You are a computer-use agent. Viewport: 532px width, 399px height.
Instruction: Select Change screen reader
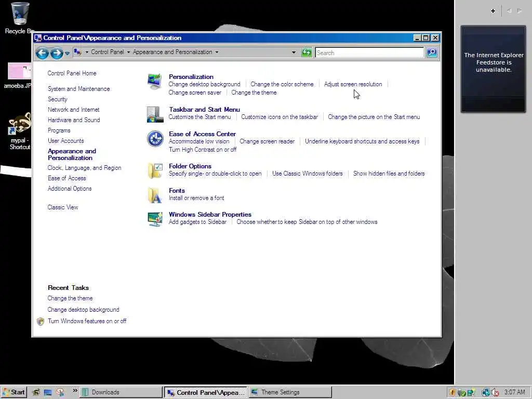tap(267, 141)
